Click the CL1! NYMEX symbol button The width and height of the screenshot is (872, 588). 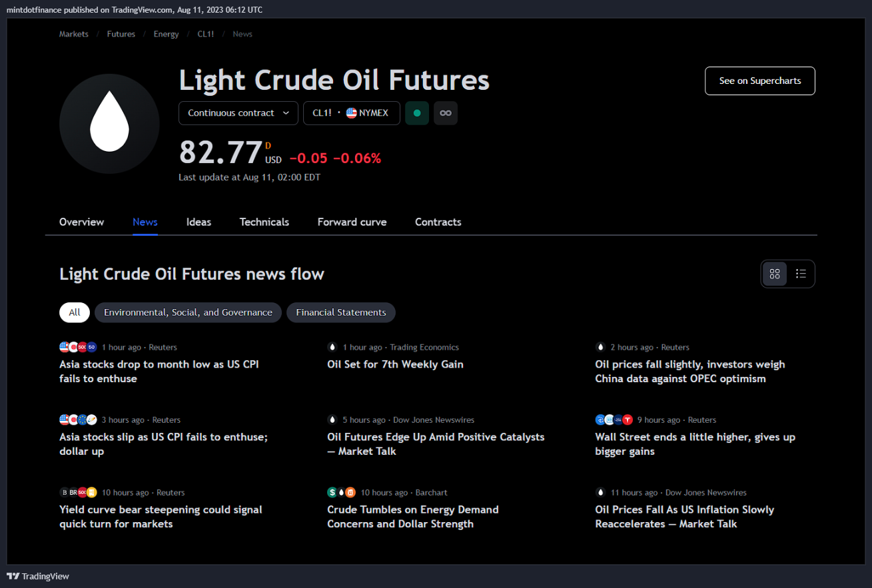(351, 113)
